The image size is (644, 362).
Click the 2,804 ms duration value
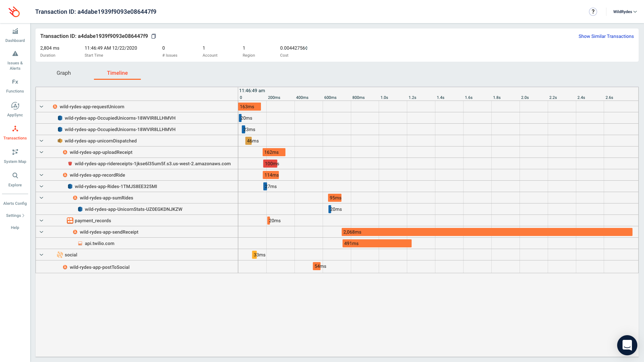point(50,48)
